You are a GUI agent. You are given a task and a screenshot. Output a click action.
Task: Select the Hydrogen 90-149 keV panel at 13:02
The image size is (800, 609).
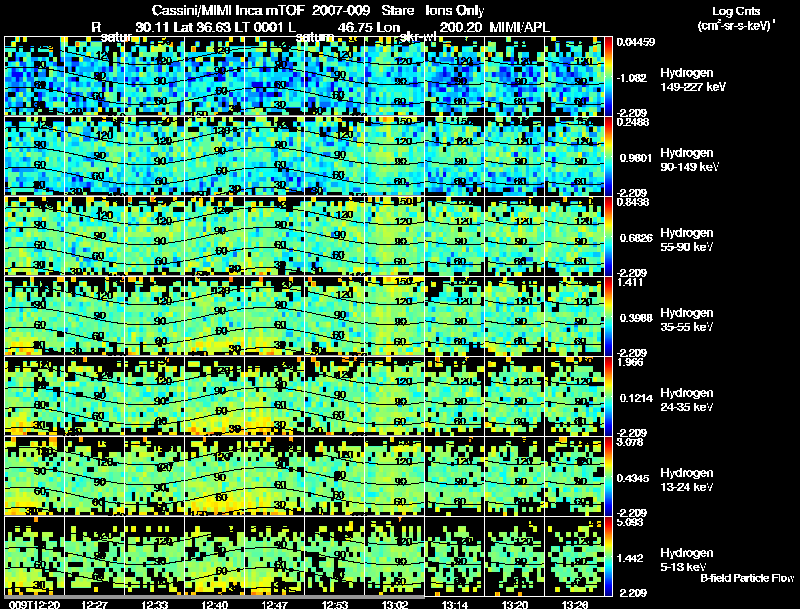pos(394,156)
